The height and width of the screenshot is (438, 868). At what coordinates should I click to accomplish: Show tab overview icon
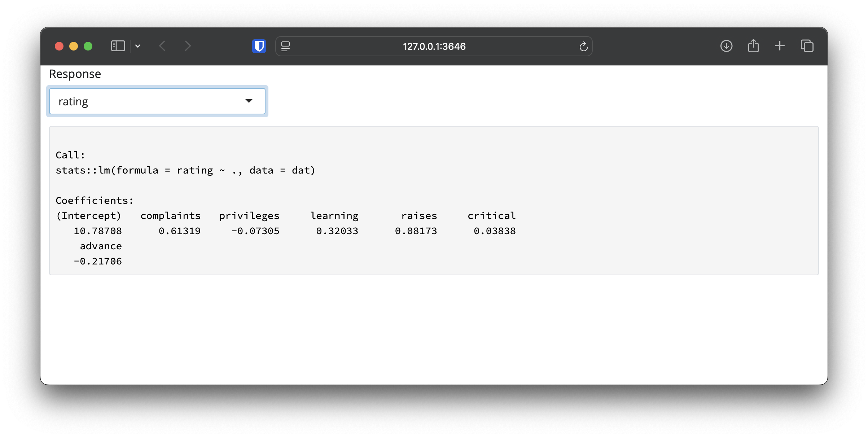click(807, 46)
